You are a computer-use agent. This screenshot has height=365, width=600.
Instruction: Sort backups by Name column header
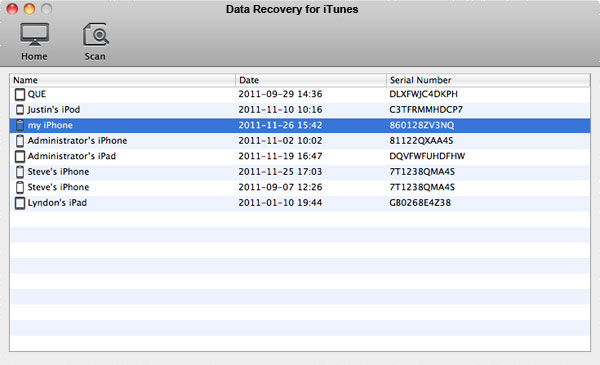pyautogui.click(x=122, y=80)
